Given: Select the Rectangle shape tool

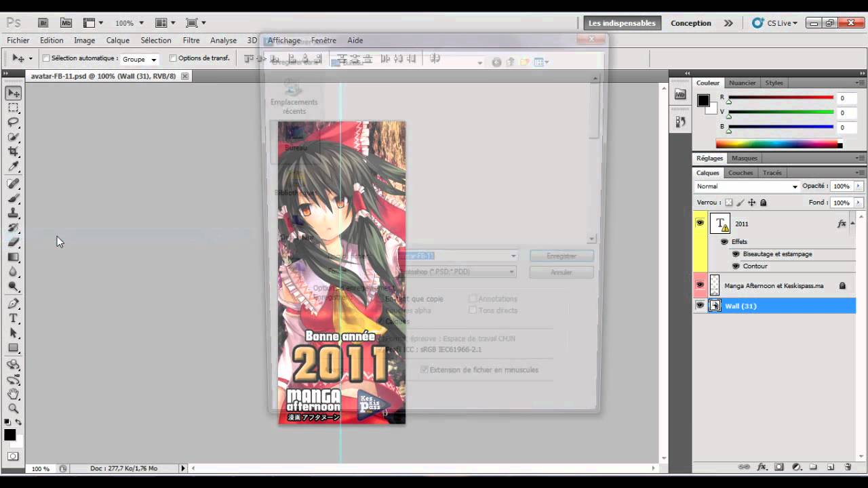Looking at the screenshot, I should point(14,348).
